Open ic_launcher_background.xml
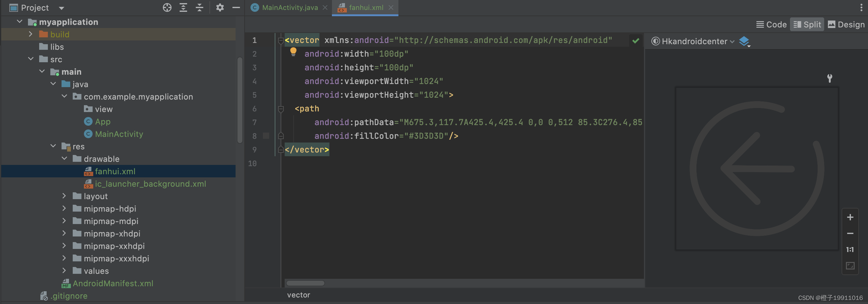868x304 pixels. (150, 184)
